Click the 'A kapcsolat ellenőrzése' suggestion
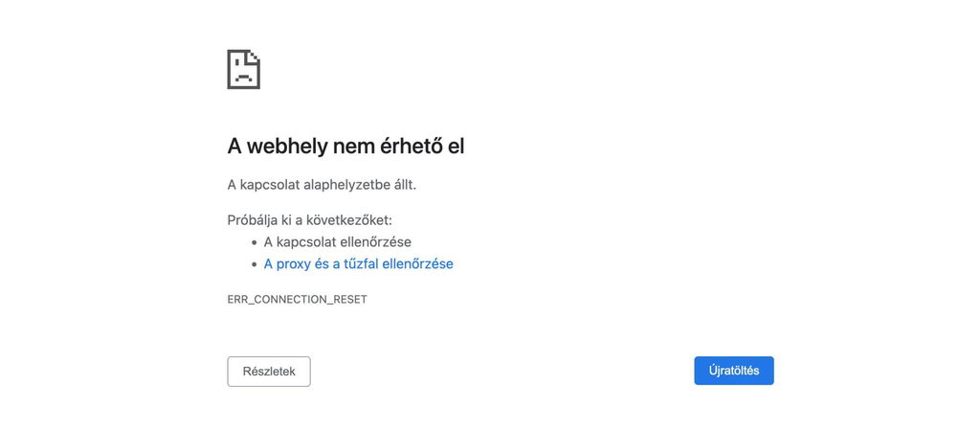This screenshot has height=431, width=980. [x=338, y=241]
